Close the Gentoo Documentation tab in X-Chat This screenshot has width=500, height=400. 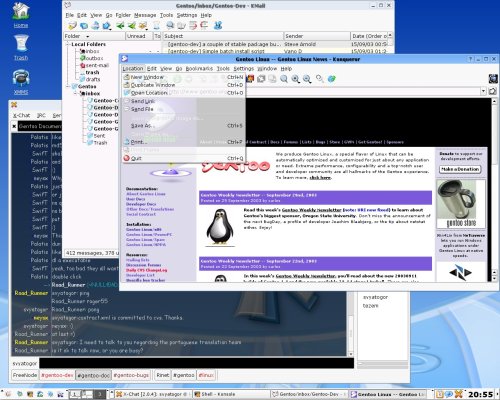[14, 126]
